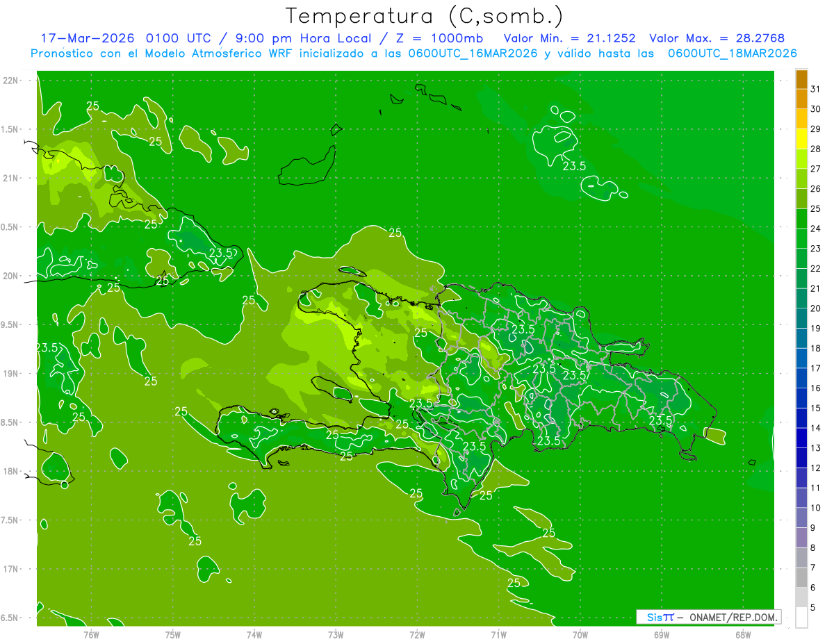Click the '70W' longitude axis label
This screenshot has height=644, width=834.
coord(580,634)
